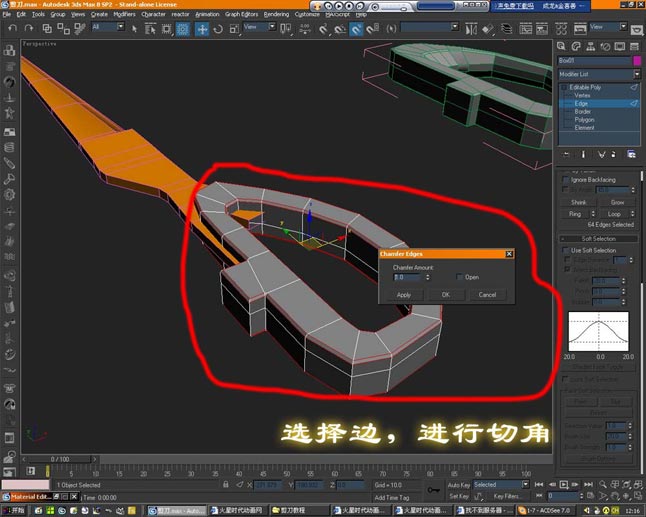Toggle the Percent Snap icon
This screenshot has width=646, height=517.
(x=356, y=29)
